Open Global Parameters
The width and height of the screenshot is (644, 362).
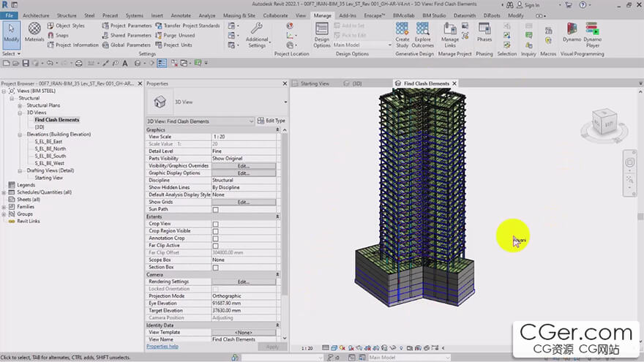(127, 45)
